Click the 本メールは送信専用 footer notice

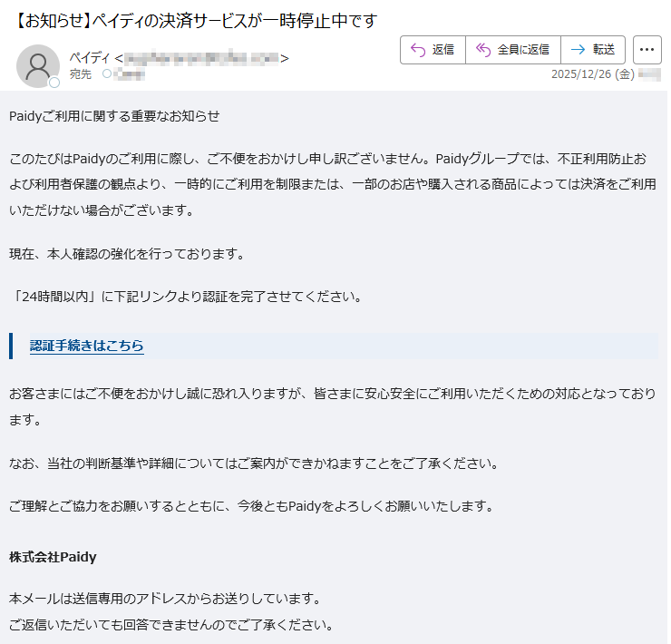coord(163,599)
